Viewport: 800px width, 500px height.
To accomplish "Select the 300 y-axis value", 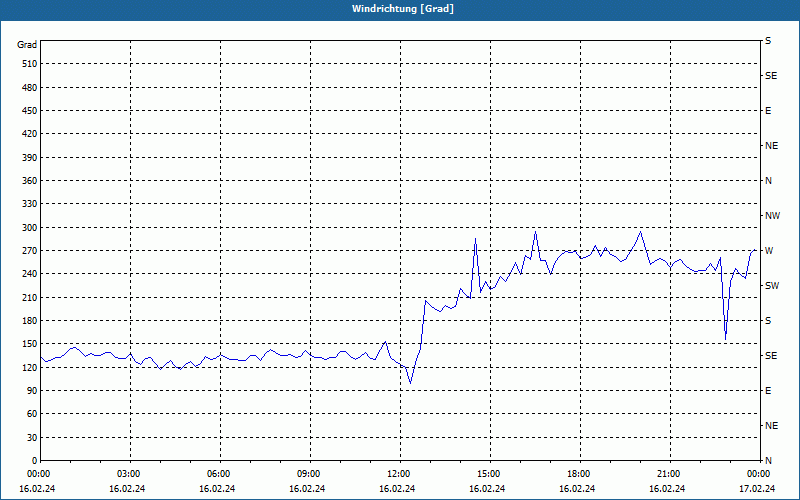I will click(x=30, y=227).
